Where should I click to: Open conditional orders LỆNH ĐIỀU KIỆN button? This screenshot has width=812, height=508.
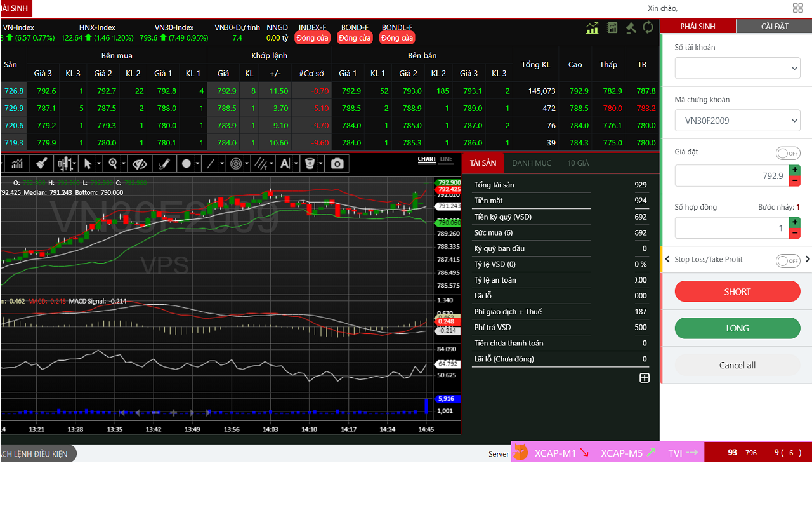click(37, 453)
